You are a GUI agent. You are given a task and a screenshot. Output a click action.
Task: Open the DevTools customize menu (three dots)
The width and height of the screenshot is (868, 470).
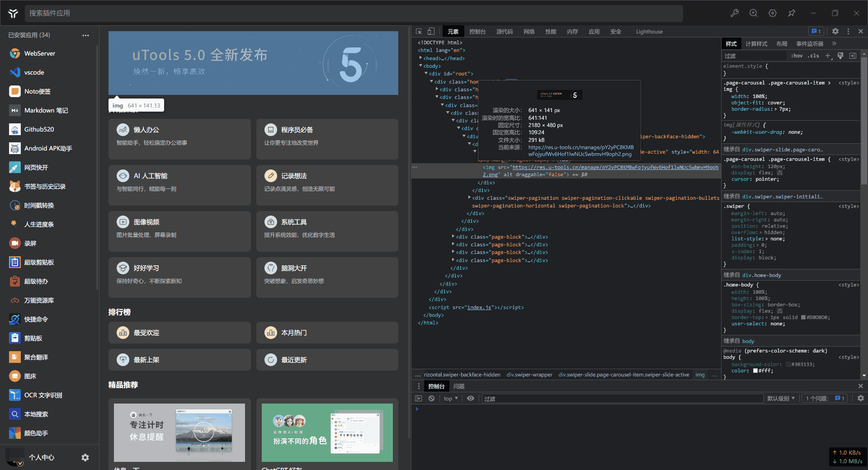click(848, 32)
